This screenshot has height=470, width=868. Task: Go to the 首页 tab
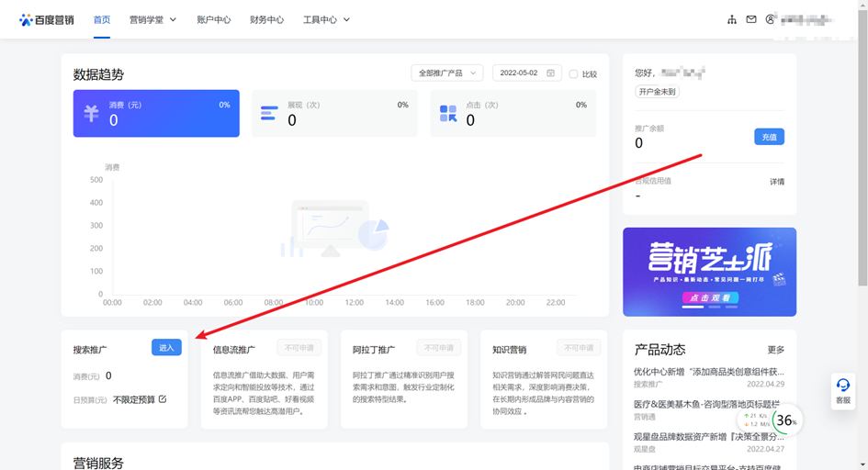click(x=102, y=20)
